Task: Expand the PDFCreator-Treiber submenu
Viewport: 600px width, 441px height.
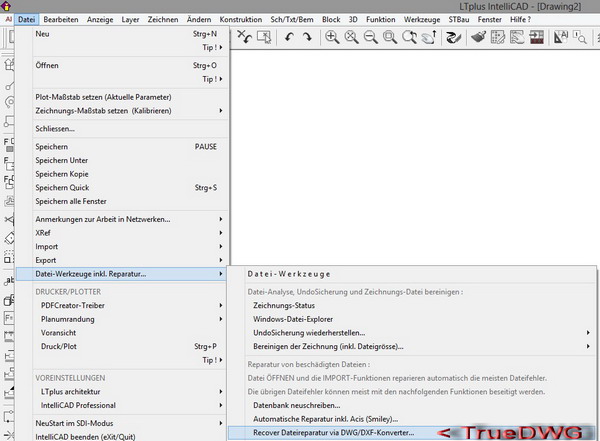Action: (x=221, y=305)
